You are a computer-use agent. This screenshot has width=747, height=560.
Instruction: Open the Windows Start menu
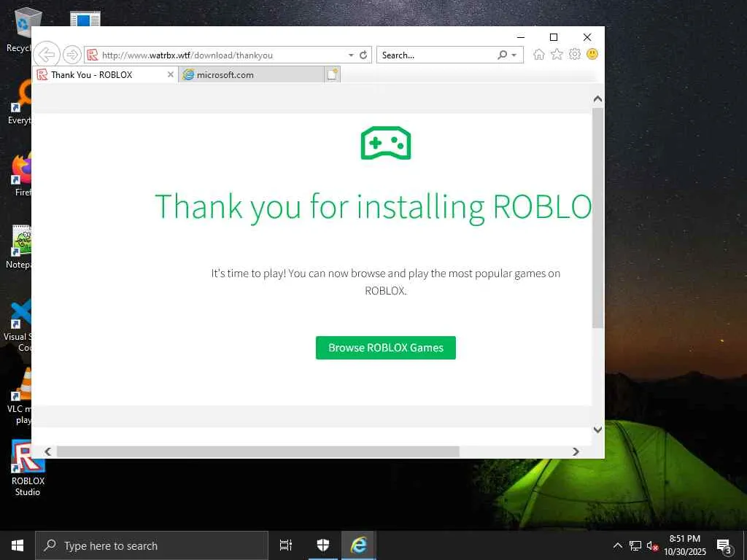[18, 545]
